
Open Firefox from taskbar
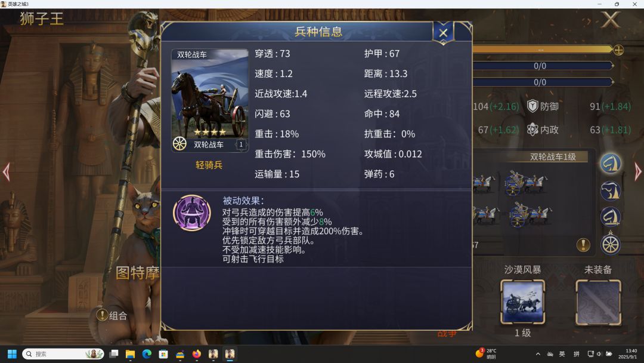pyautogui.click(x=196, y=354)
